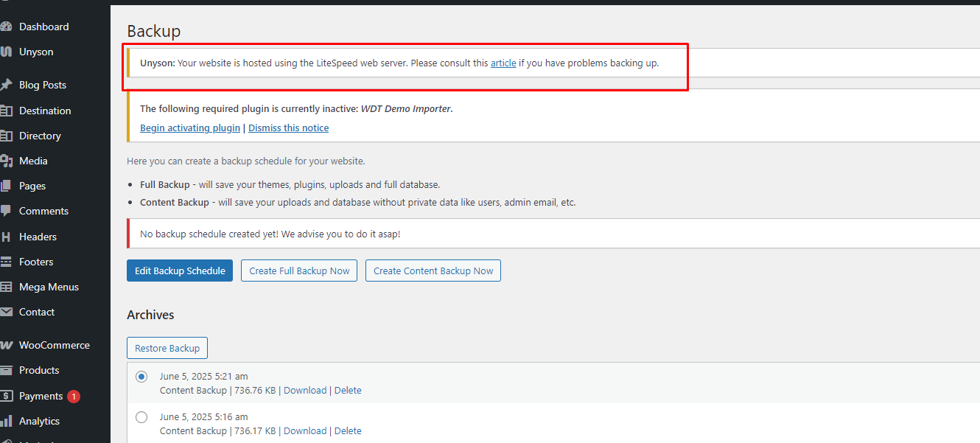Click the Mega Menus icon
980x443 pixels.
6,287
